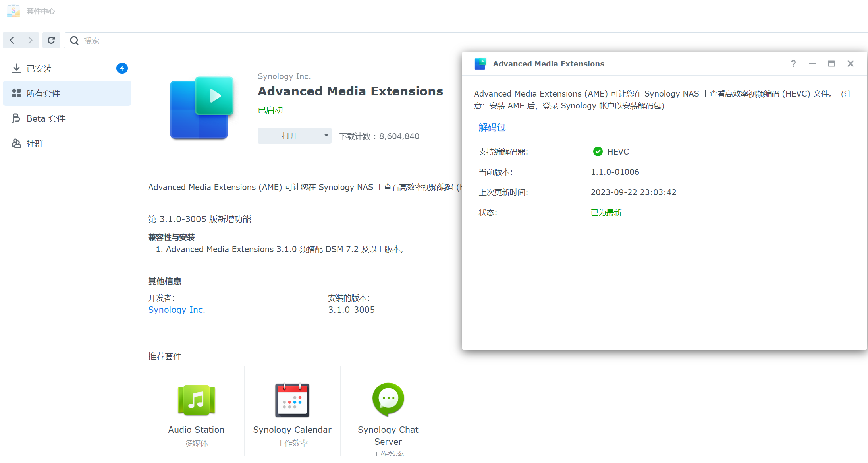Click the large Advanced Media Extensions package icon
This screenshot has height=463, width=868.
tap(202, 108)
